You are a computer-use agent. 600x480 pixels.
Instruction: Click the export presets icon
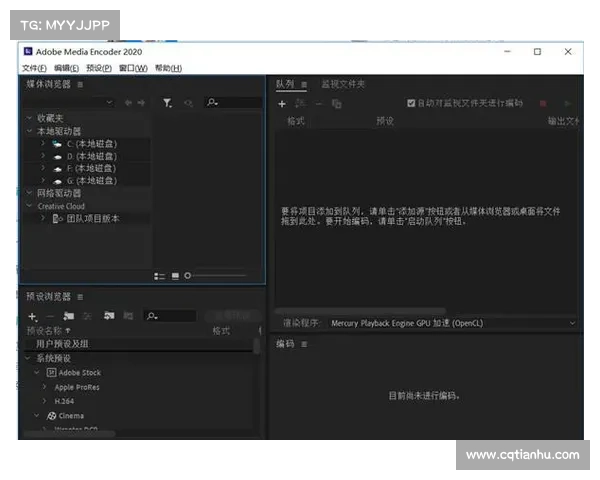128,316
